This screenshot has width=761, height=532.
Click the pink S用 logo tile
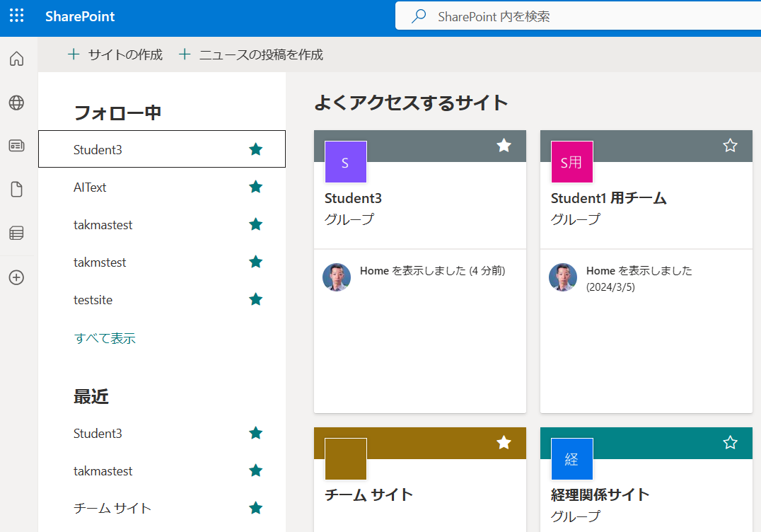[x=571, y=162]
